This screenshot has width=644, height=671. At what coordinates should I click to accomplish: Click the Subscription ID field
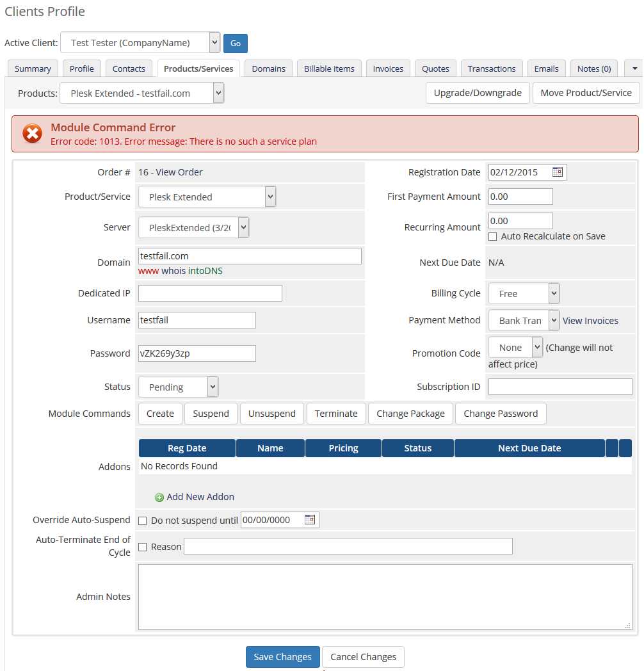pos(560,387)
